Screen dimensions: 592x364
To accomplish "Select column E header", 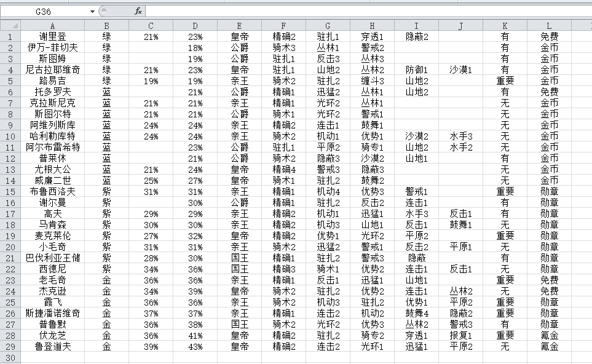I will (239, 25).
